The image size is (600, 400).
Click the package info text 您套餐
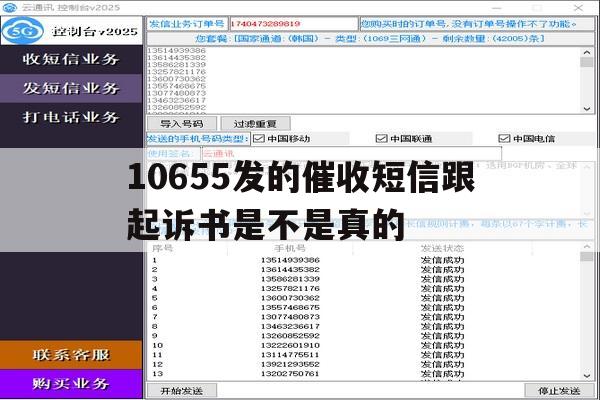coord(370,39)
